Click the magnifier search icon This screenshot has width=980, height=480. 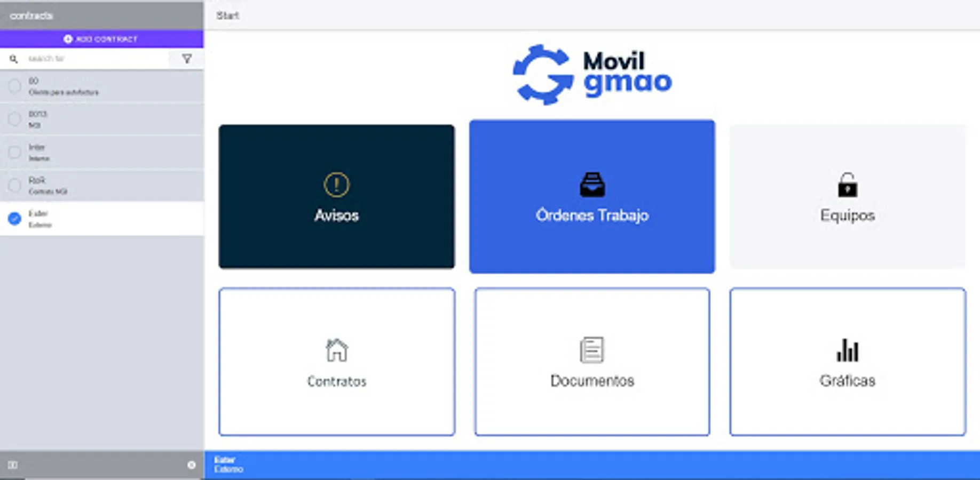(14, 59)
